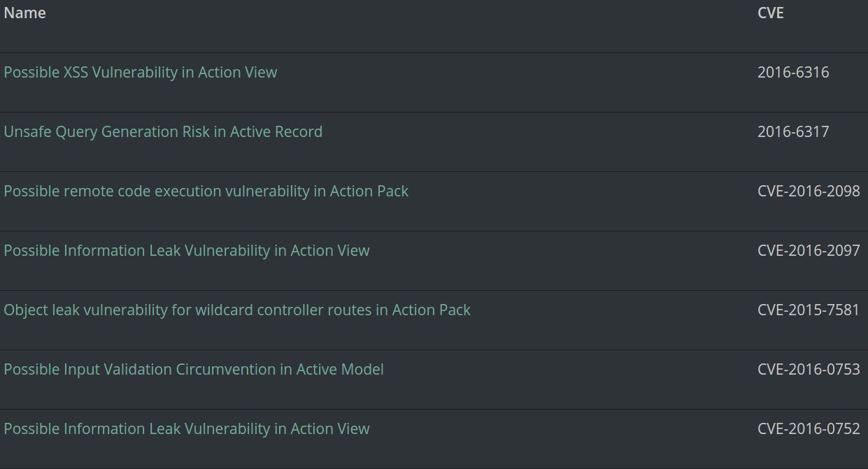Click the CVE-2015-7581 identifier
The width and height of the screenshot is (868, 469).
point(809,310)
